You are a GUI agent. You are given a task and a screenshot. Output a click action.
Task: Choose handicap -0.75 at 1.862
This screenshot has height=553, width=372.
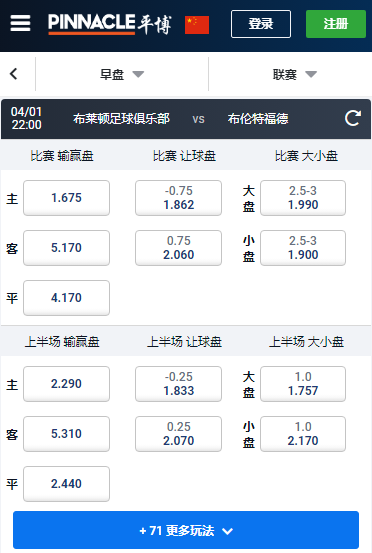(x=178, y=198)
